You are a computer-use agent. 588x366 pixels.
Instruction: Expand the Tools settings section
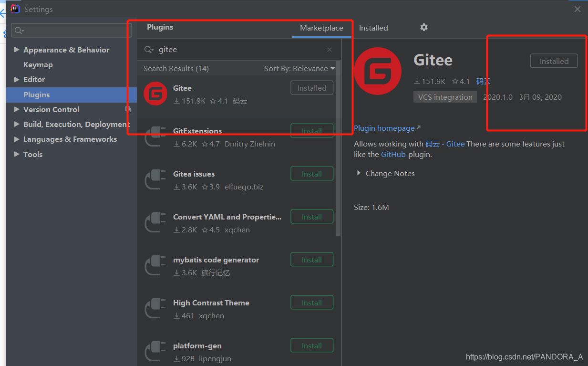[x=17, y=154]
